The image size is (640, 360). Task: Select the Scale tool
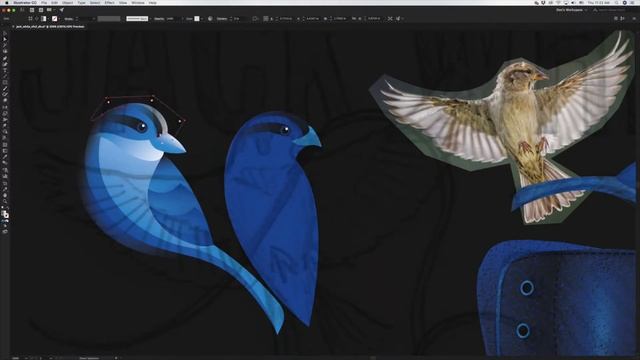[5, 113]
